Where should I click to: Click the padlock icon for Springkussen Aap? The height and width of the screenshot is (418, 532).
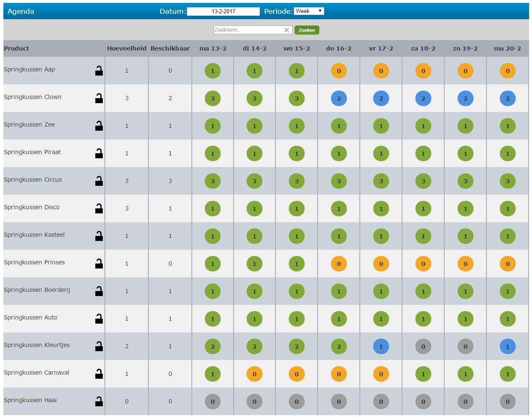99,71
